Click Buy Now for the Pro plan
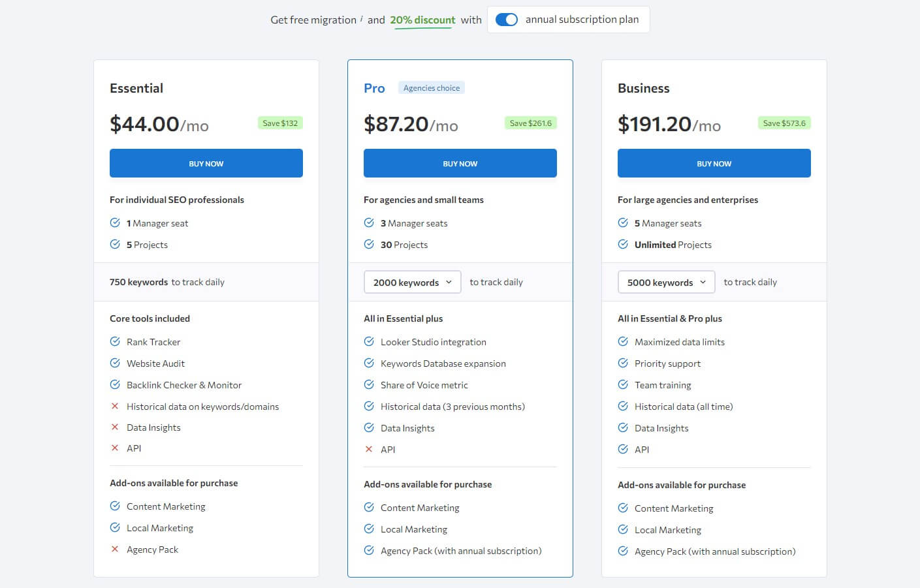Viewport: 920px width, 588px height. 460,163
